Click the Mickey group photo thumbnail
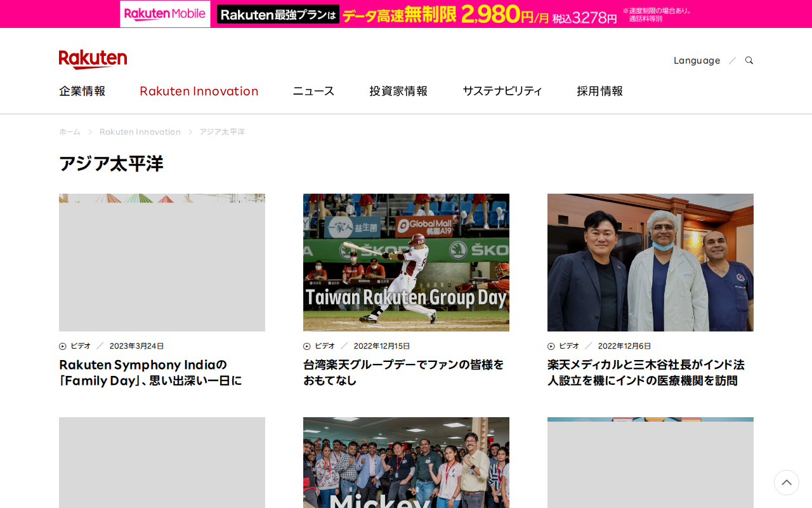The width and height of the screenshot is (812, 508). tap(406, 462)
